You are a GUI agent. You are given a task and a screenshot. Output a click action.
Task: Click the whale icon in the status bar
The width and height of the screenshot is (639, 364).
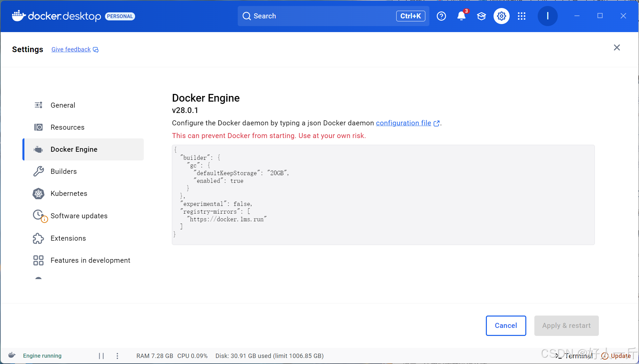click(12, 355)
